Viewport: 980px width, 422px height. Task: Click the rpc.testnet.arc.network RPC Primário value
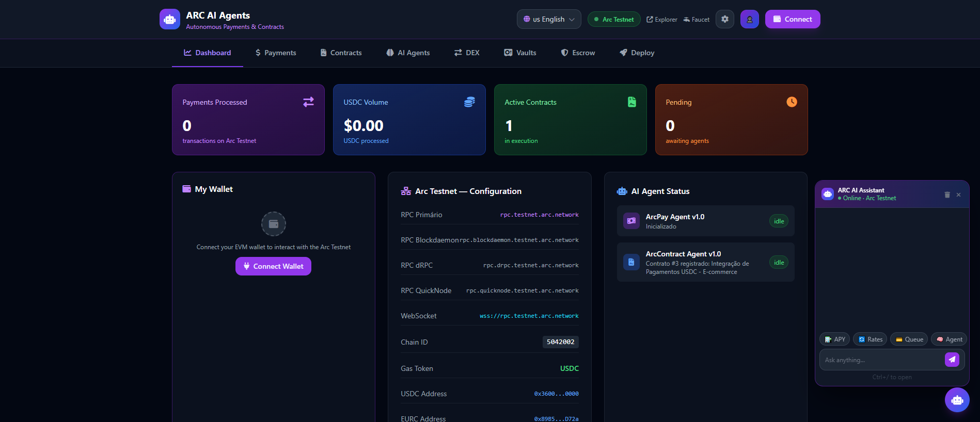539,215
